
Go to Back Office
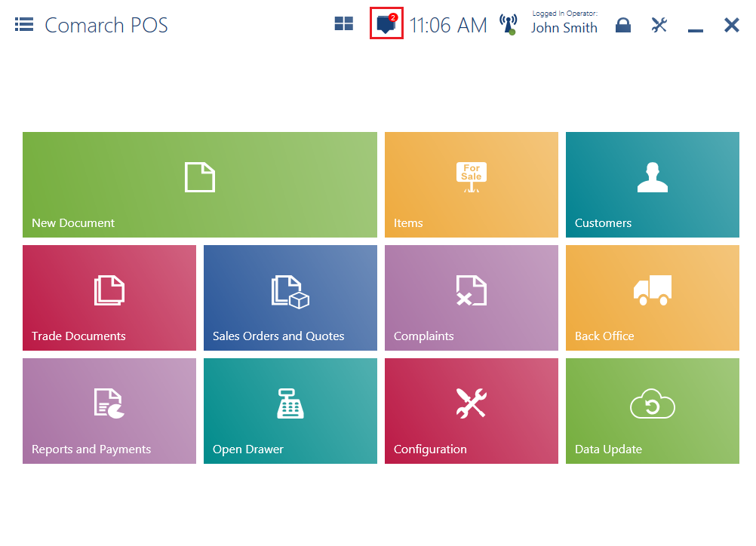click(652, 298)
